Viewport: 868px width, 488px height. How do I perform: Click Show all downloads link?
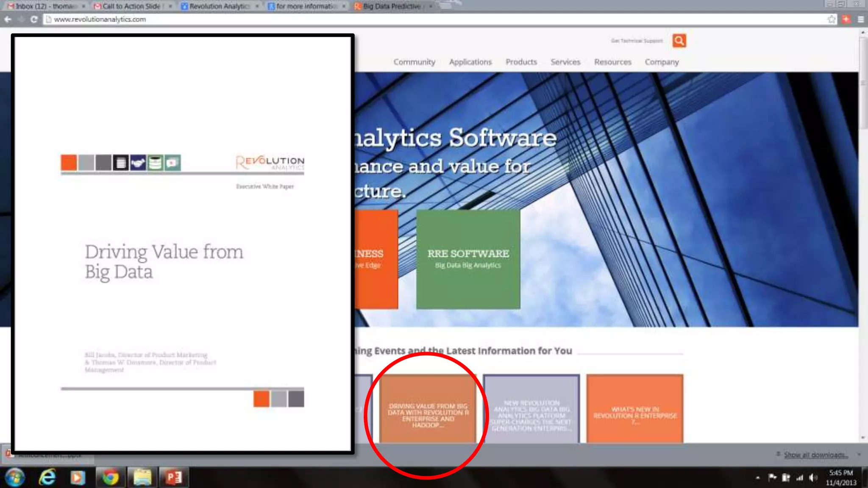point(815,455)
